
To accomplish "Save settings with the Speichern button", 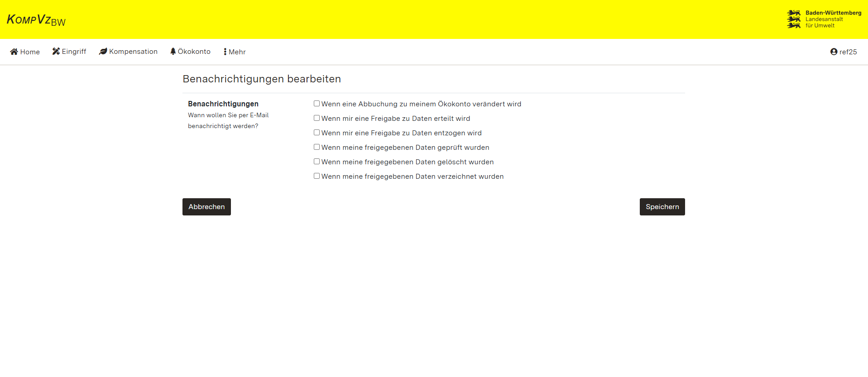I will (662, 207).
